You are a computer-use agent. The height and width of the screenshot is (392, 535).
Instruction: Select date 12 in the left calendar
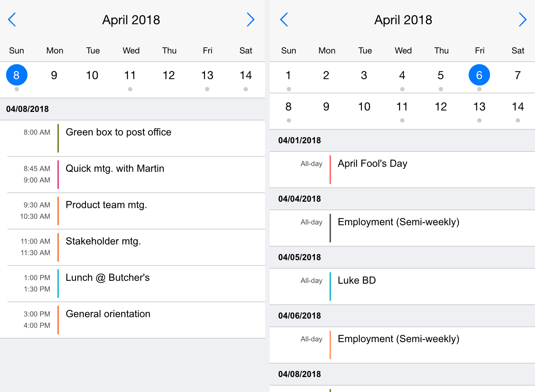tap(169, 75)
